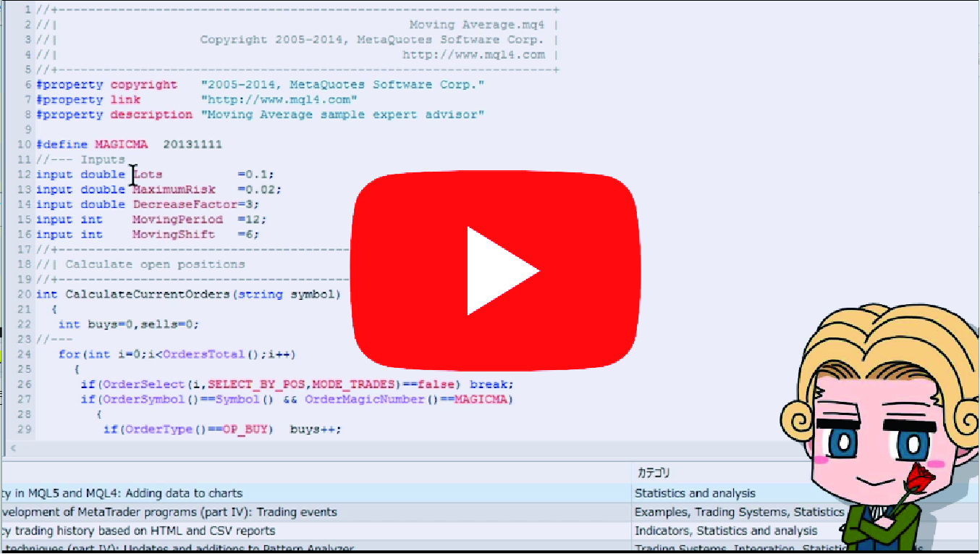Image resolution: width=980 pixels, height=554 pixels.
Task: Click "#property link" keyword in the code
Action: (88, 100)
